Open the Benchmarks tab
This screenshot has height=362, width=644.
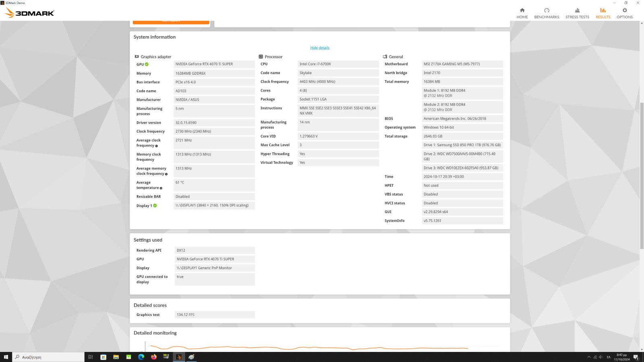click(x=547, y=13)
